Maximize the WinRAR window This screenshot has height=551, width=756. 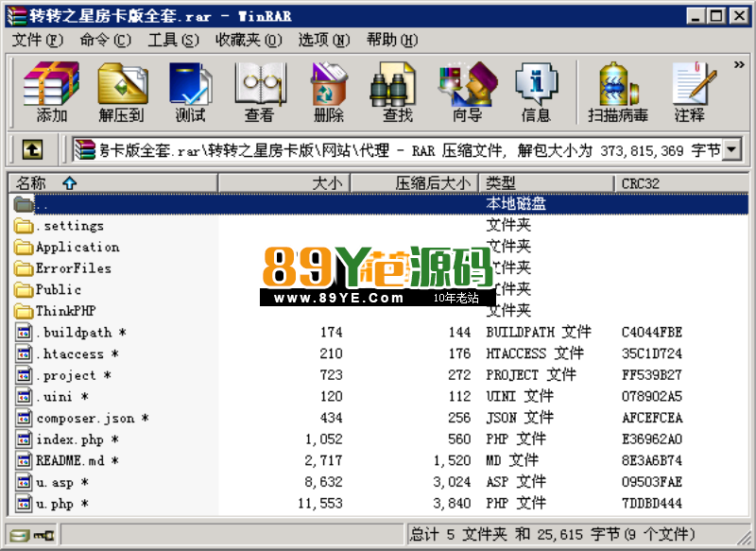tap(717, 16)
